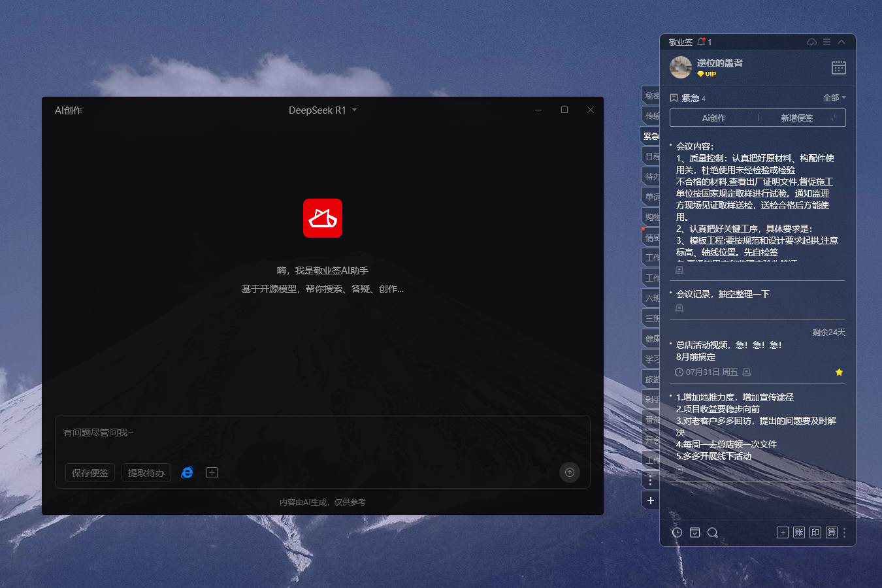Image resolution: width=882 pixels, height=588 pixels.
Task: Click the 提取待办 button
Action: pyautogui.click(x=146, y=472)
